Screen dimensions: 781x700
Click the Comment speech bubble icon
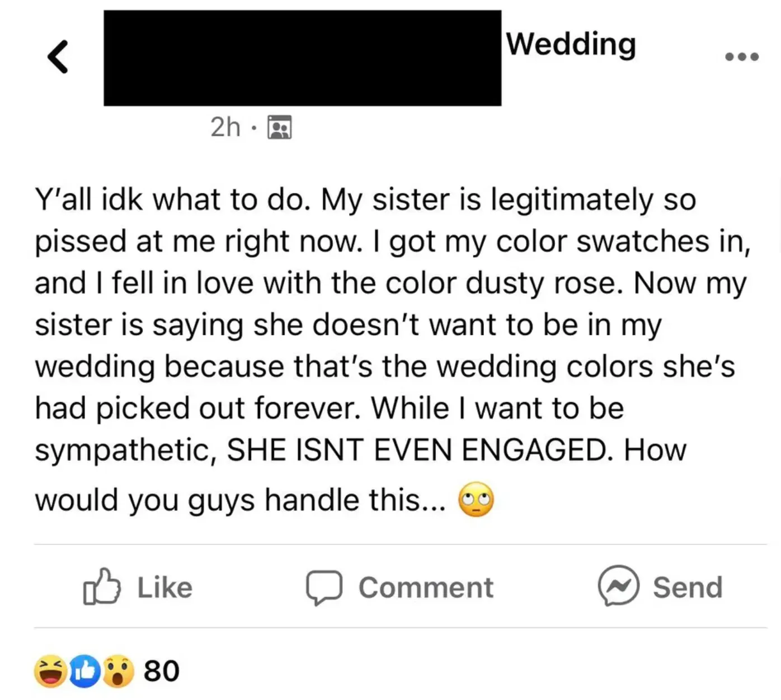[x=324, y=587]
